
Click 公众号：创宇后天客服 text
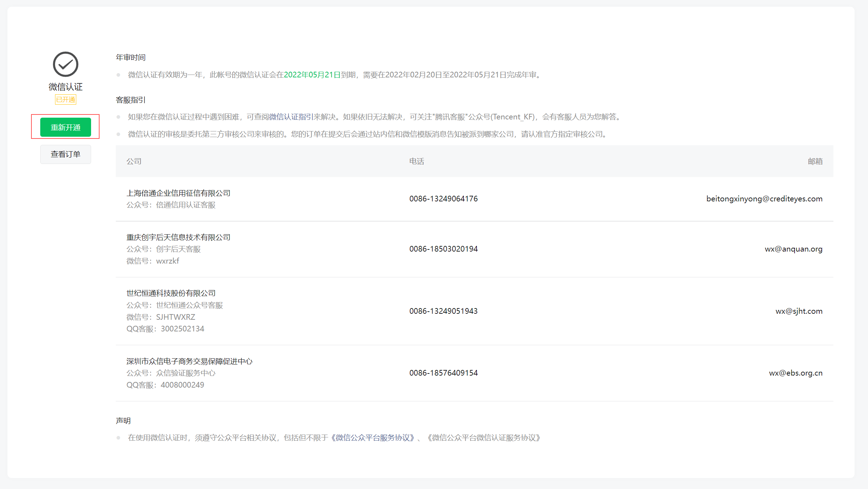coord(163,249)
